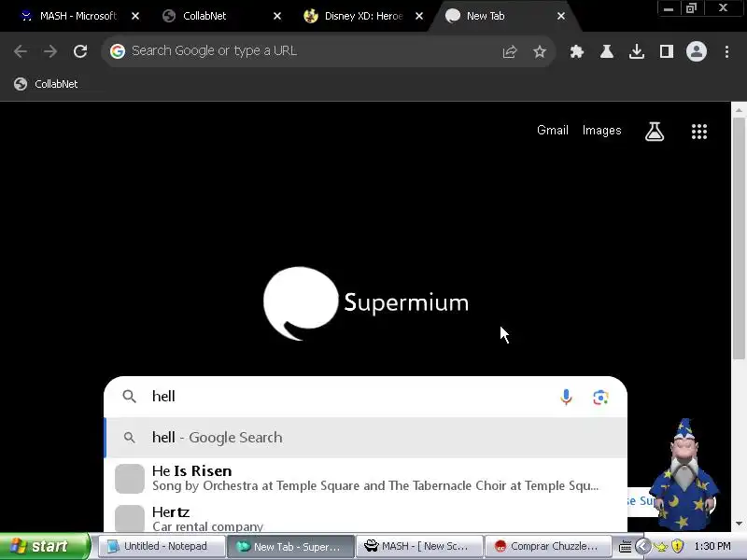Click the scrollbar down arrow
747x560 pixels.
click(739, 524)
